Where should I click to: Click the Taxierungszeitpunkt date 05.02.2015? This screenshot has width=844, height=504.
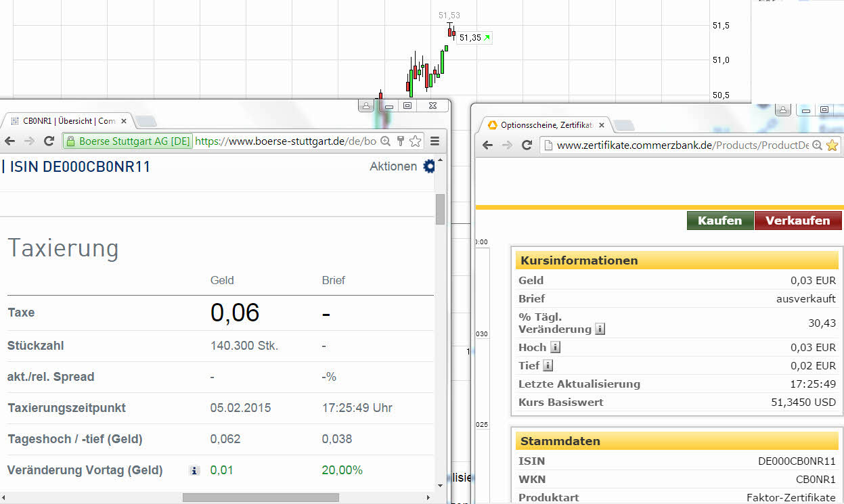[x=241, y=408]
